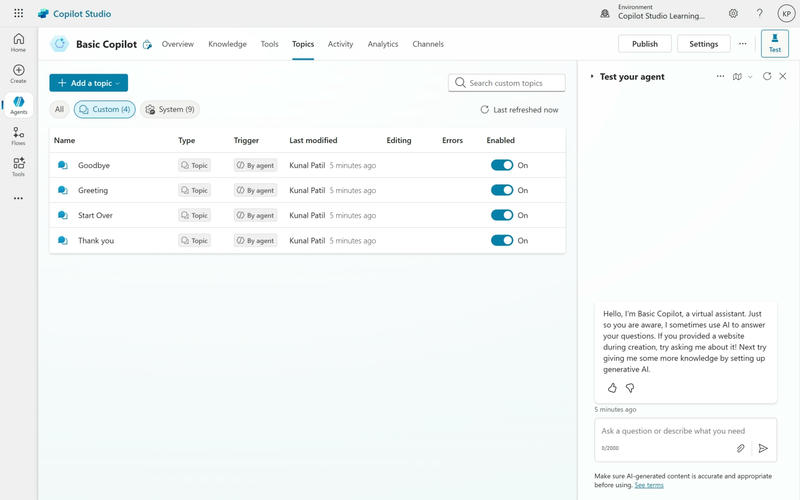Disable the Goodbye topic toggle

click(502, 165)
